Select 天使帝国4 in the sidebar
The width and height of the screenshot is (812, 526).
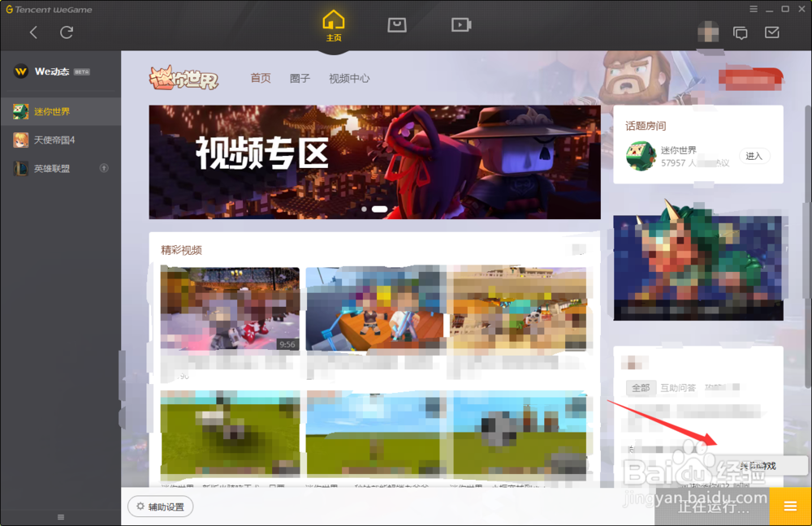point(61,140)
